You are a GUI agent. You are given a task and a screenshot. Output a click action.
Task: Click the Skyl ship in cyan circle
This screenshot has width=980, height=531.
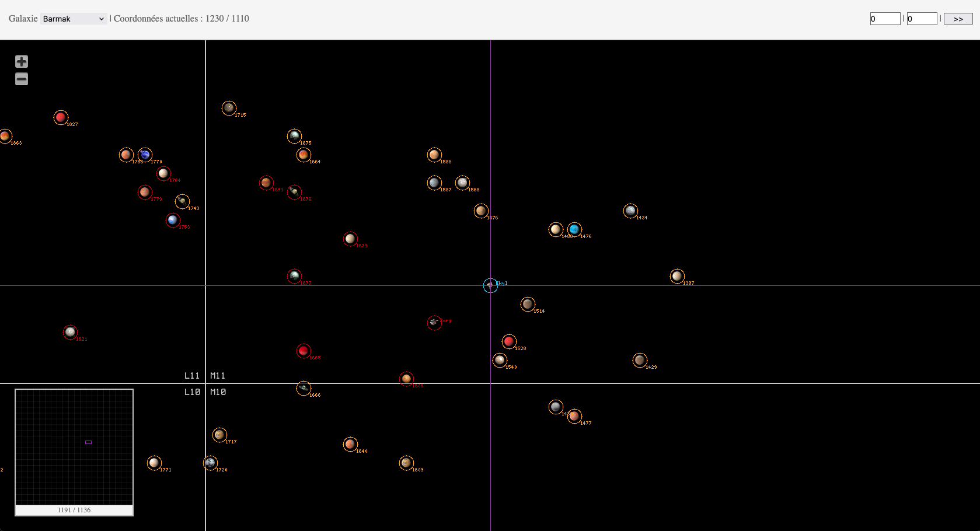[490, 285]
